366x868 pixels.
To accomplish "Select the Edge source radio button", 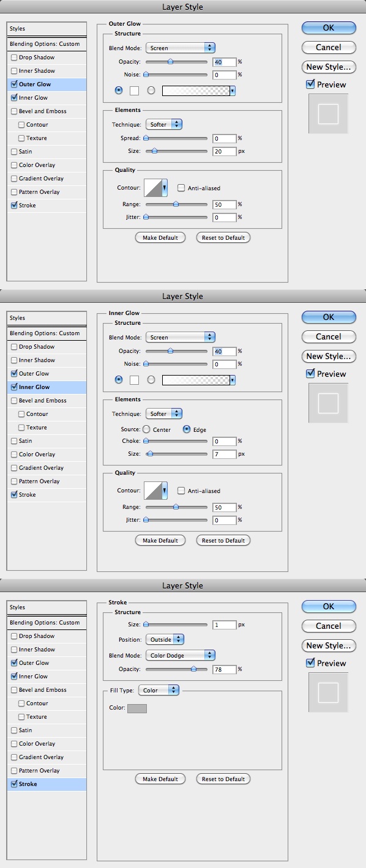I will [x=187, y=429].
